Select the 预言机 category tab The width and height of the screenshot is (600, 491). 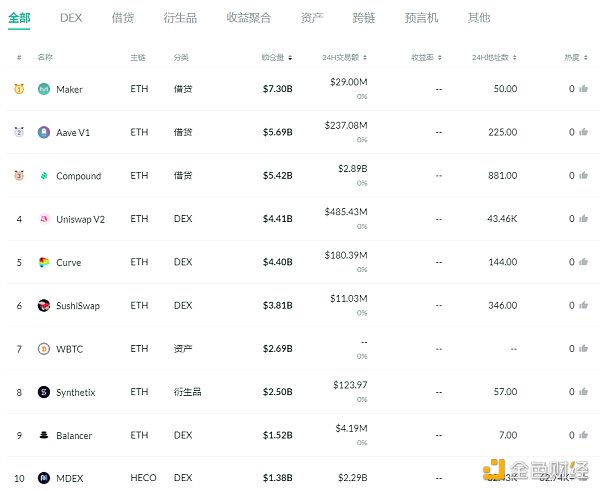pyautogui.click(x=421, y=18)
